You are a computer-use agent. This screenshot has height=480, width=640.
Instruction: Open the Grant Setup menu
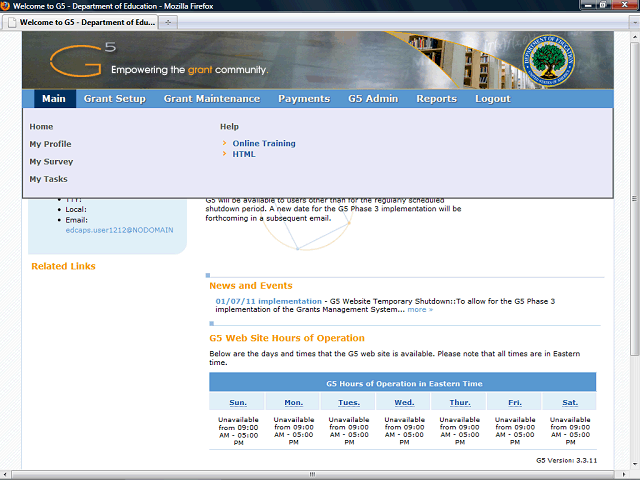click(114, 99)
